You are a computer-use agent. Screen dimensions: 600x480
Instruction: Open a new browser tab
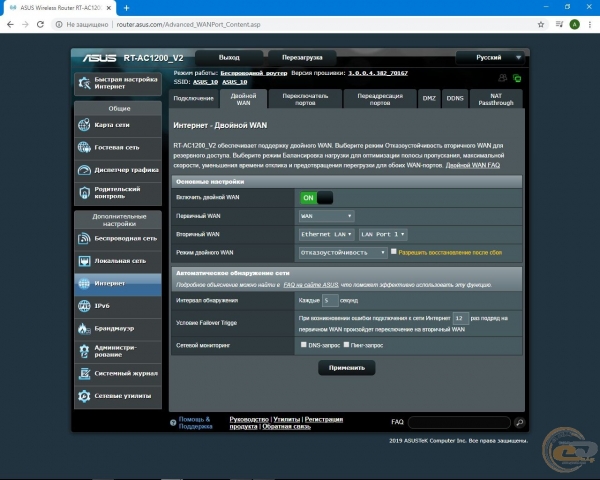click(127, 8)
